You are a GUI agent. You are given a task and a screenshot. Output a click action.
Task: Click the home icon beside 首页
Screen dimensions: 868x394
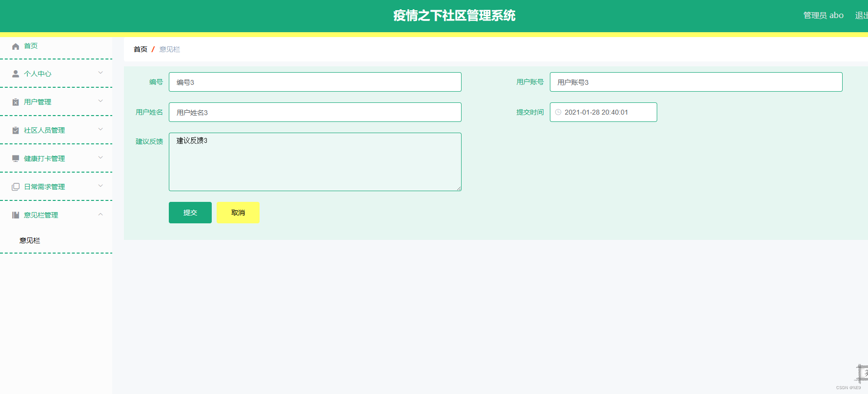click(x=16, y=46)
